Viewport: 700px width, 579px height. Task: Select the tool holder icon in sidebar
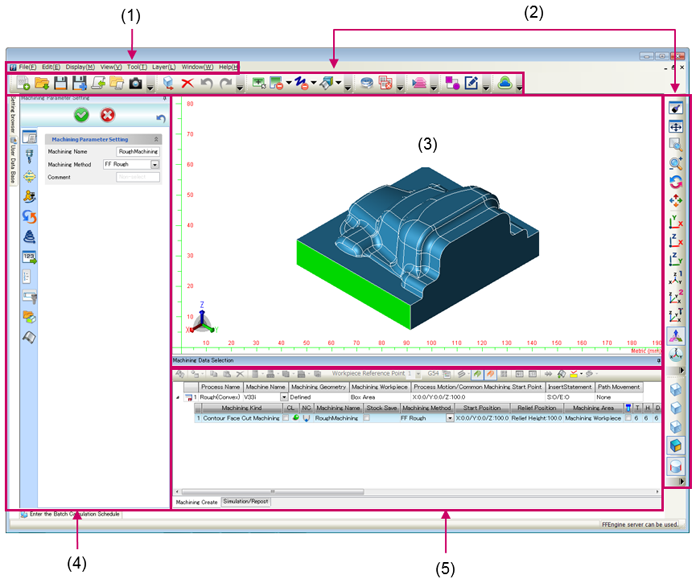tap(29, 156)
